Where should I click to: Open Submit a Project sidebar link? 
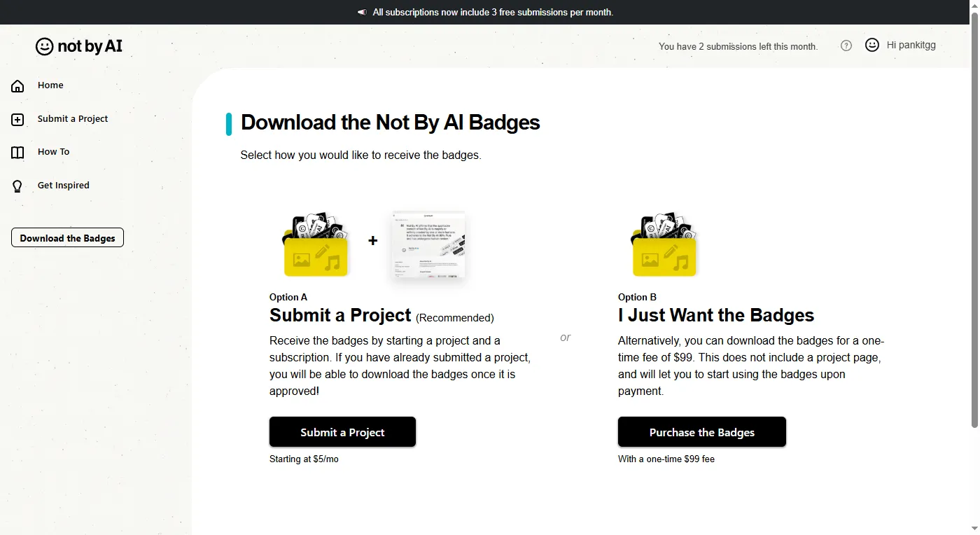click(x=73, y=119)
